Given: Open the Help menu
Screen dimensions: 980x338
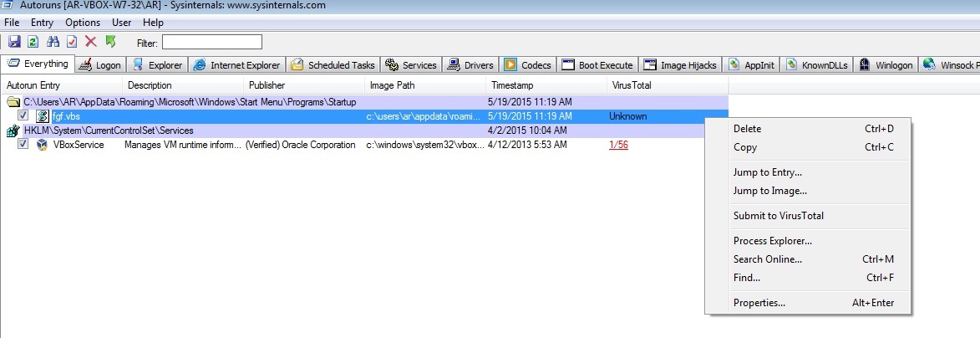Looking at the screenshot, I should [153, 23].
